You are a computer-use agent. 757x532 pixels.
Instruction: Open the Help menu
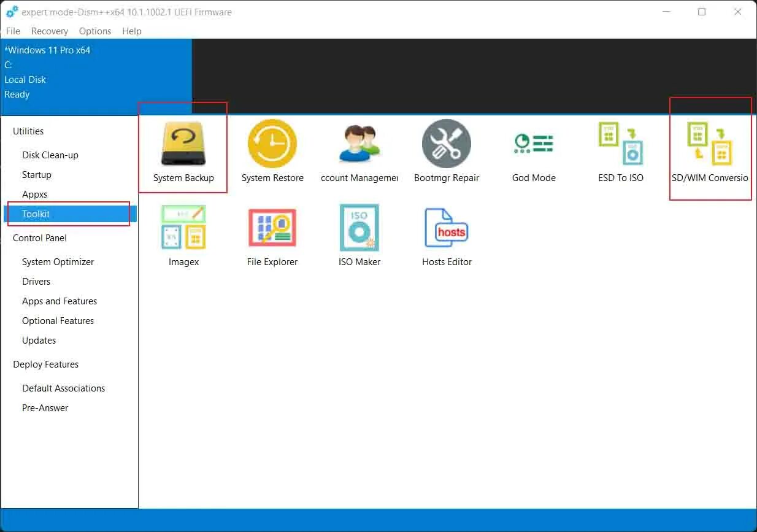point(132,31)
